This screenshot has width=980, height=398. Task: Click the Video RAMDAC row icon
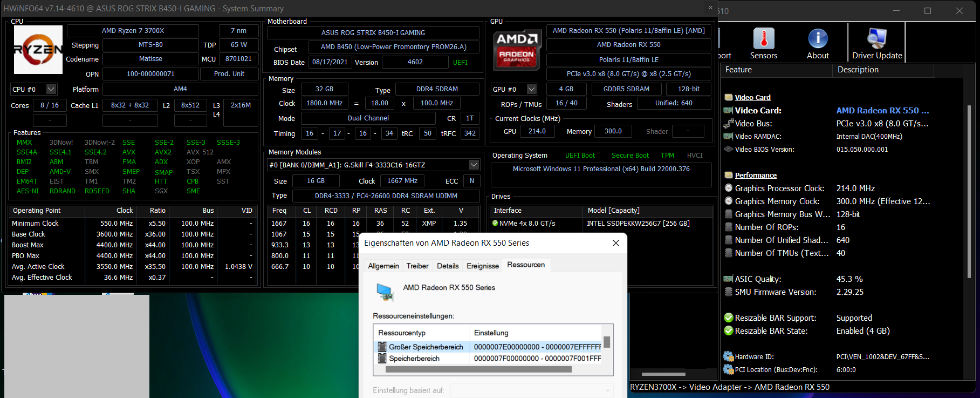point(729,137)
